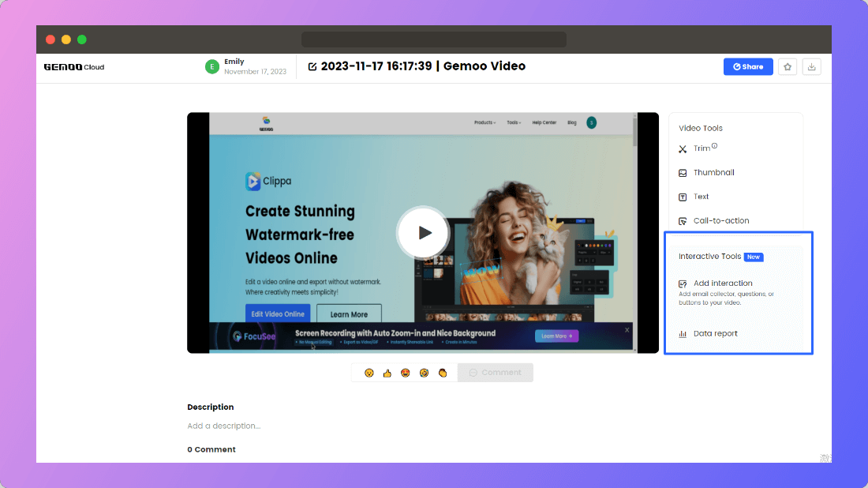Image resolution: width=868 pixels, height=488 pixels.
Task: Click the Add a description field
Action: coord(223,426)
